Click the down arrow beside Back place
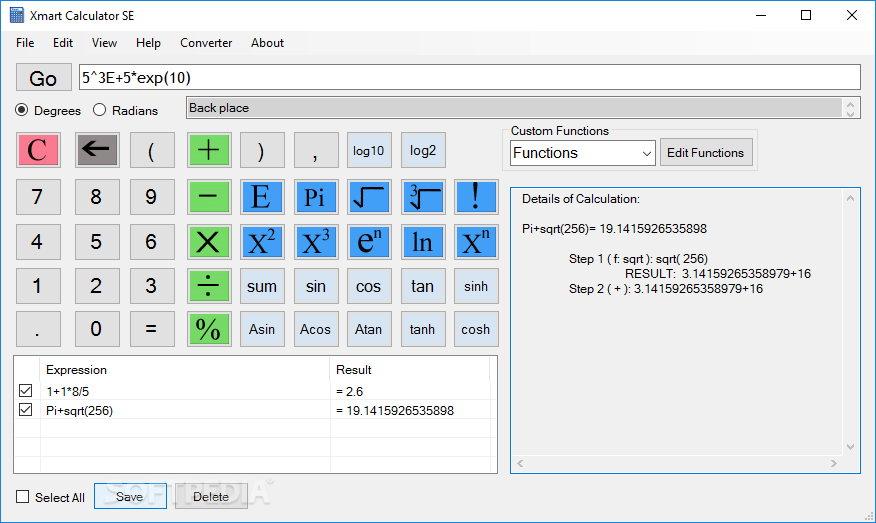Image resolution: width=876 pixels, height=523 pixels. click(850, 113)
